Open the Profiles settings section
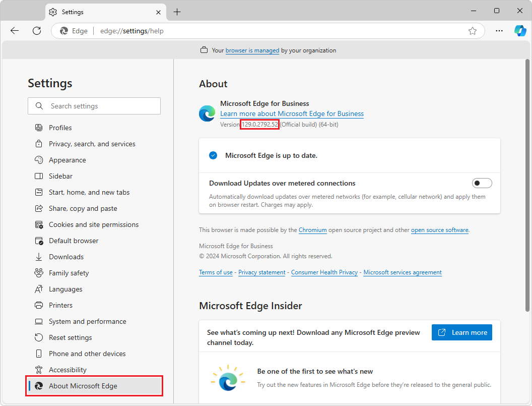The width and height of the screenshot is (532, 406). 39,127
